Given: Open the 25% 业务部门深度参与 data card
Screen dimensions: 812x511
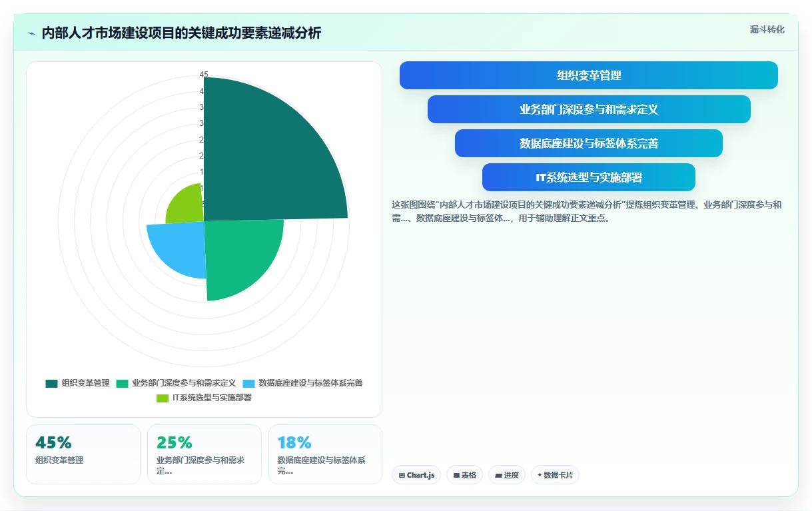Looking at the screenshot, I should pos(204,454).
